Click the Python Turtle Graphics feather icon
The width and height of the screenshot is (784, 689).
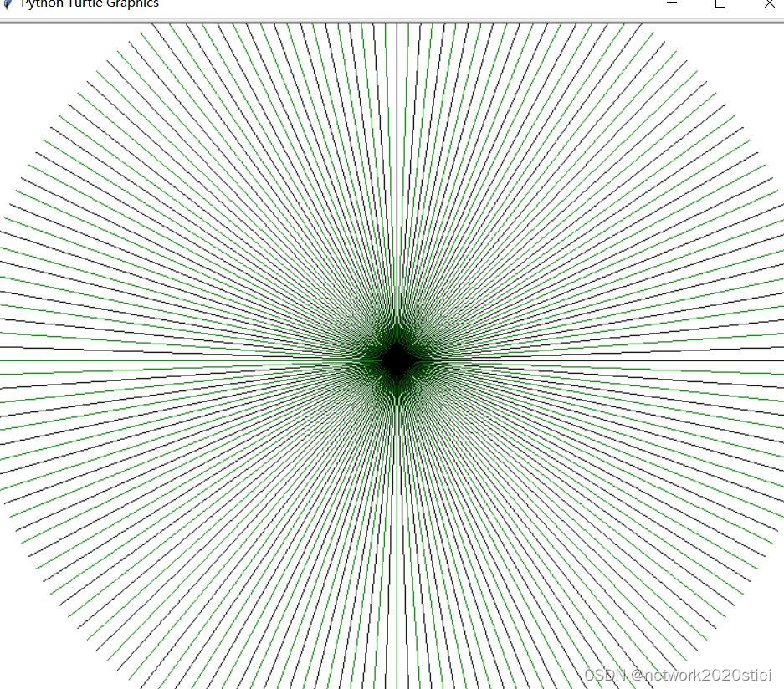click(x=7, y=3)
